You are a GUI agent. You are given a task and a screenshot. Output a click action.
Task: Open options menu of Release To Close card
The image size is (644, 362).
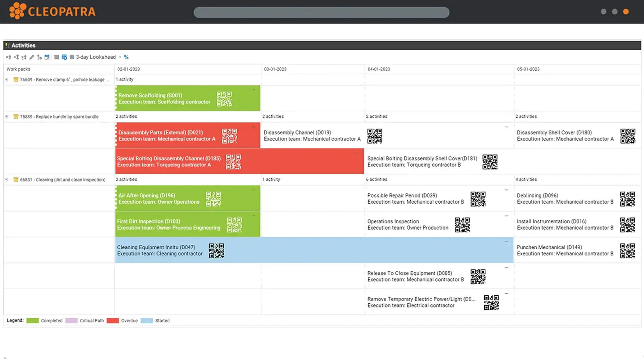point(506,267)
